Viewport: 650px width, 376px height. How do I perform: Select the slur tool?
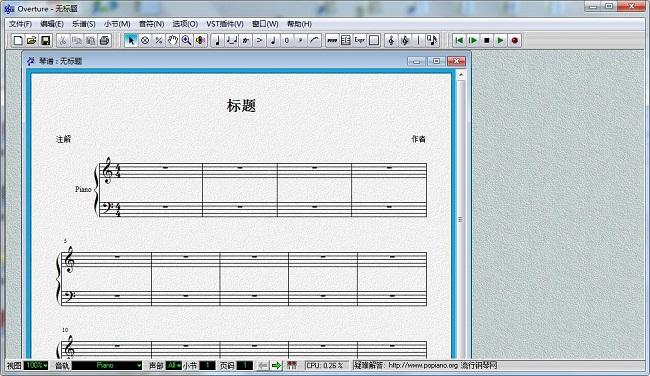315,40
